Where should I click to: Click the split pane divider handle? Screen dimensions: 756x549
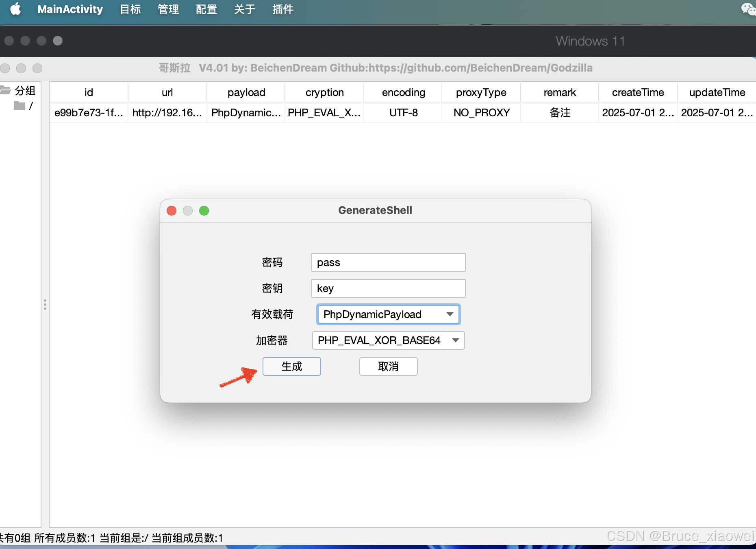pos(45,305)
